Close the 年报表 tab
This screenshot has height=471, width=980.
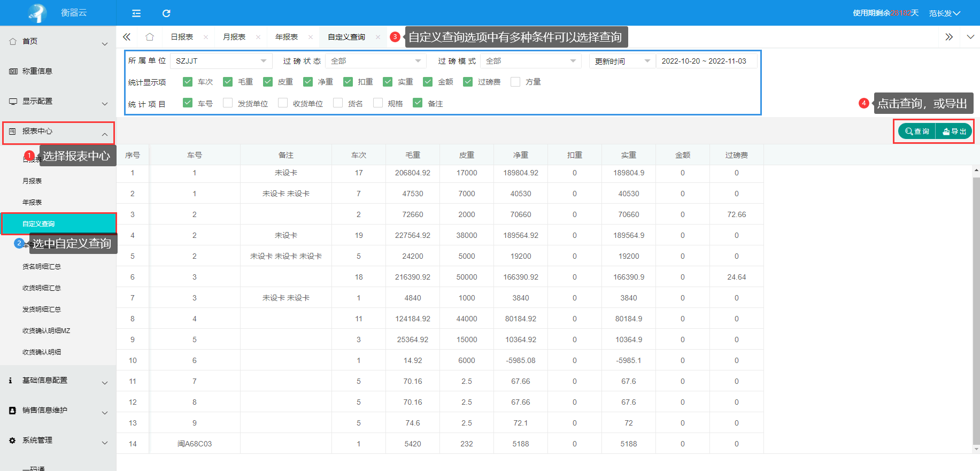311,37
